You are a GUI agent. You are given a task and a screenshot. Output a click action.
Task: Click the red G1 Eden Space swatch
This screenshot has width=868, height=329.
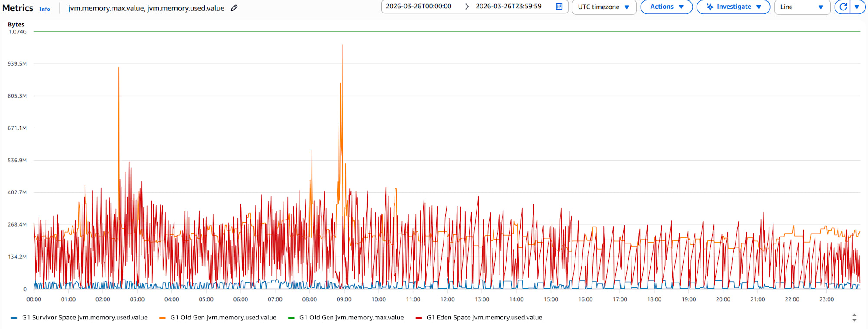419,318
